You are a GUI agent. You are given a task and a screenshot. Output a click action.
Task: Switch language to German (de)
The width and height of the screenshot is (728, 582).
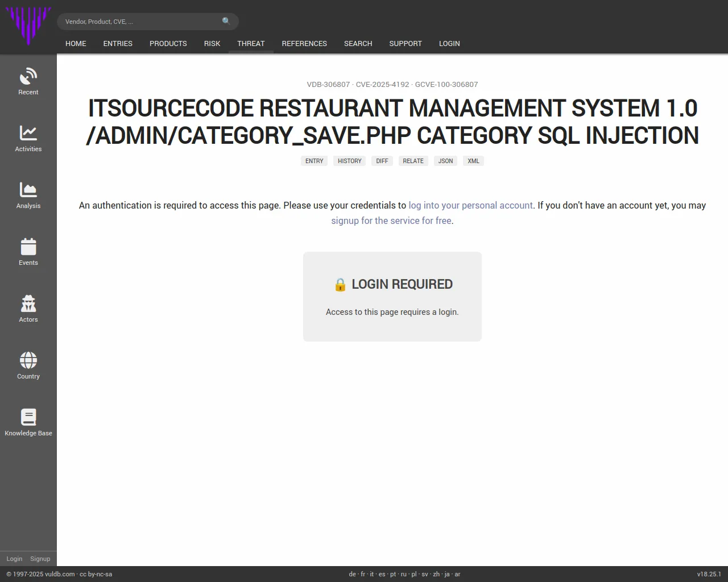point(353,574)
